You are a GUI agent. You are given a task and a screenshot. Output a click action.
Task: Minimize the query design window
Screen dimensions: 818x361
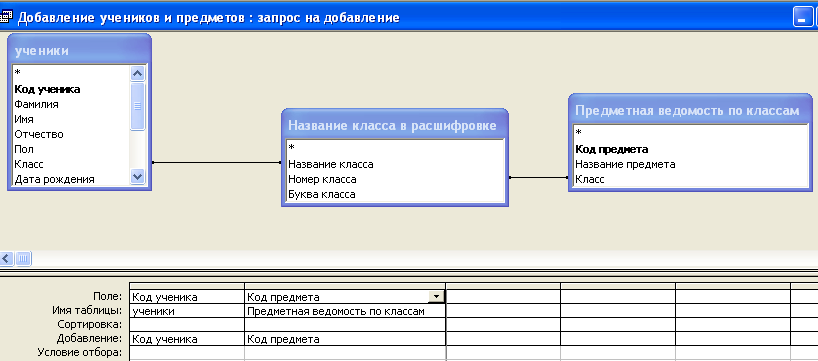802,17
